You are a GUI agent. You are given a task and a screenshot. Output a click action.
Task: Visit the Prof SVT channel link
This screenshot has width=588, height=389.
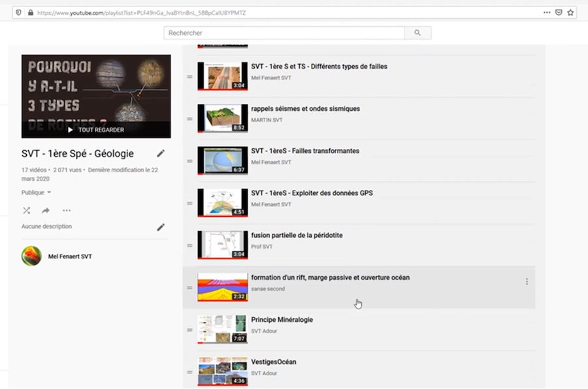click(x=262, y=247)
